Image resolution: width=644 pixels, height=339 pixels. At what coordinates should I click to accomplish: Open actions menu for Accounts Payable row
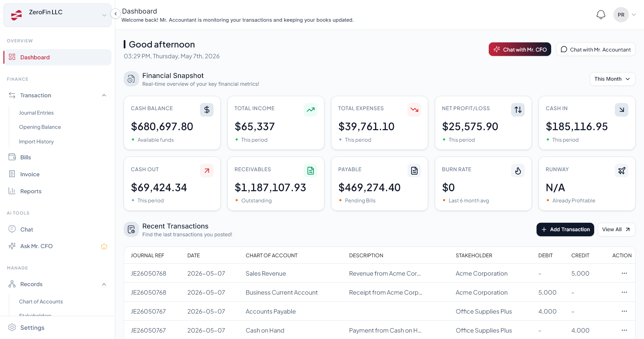pyautogui.click(x=624, y=311)
